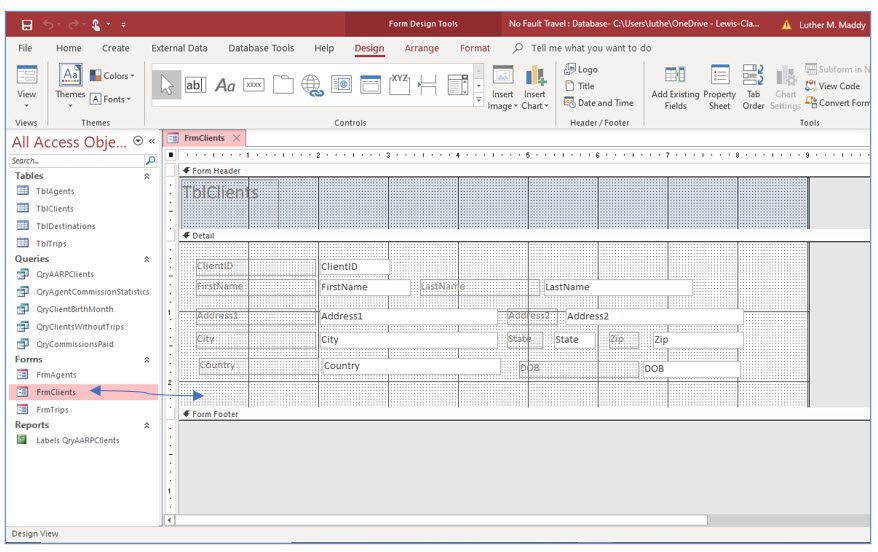Switch to the Arrange tab
878x552 pixels.
[x=422, y=48]
